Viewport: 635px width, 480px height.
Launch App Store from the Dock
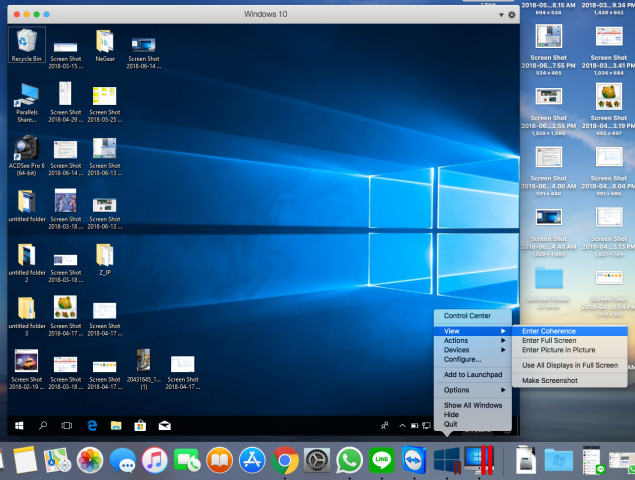pyautogui.click(x=252, y=460)
